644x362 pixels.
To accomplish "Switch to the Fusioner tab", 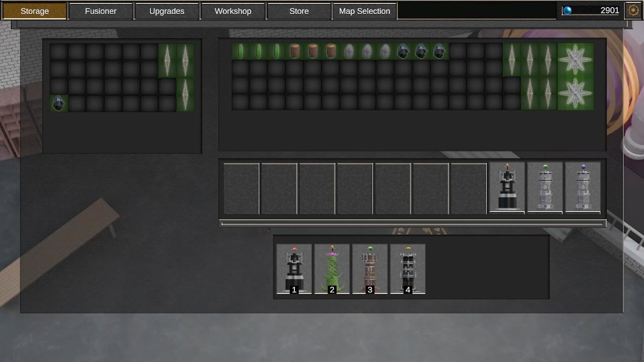I will (x=101, y=11).
